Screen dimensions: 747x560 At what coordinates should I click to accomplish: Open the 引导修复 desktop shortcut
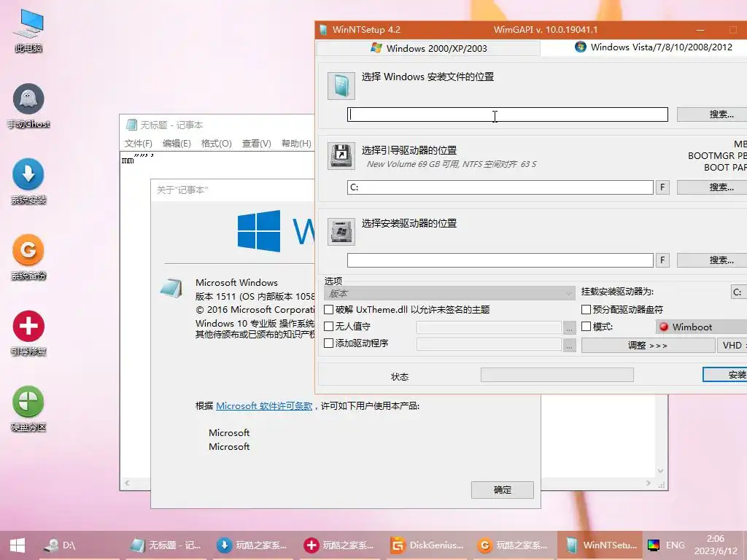click(28, 332)
